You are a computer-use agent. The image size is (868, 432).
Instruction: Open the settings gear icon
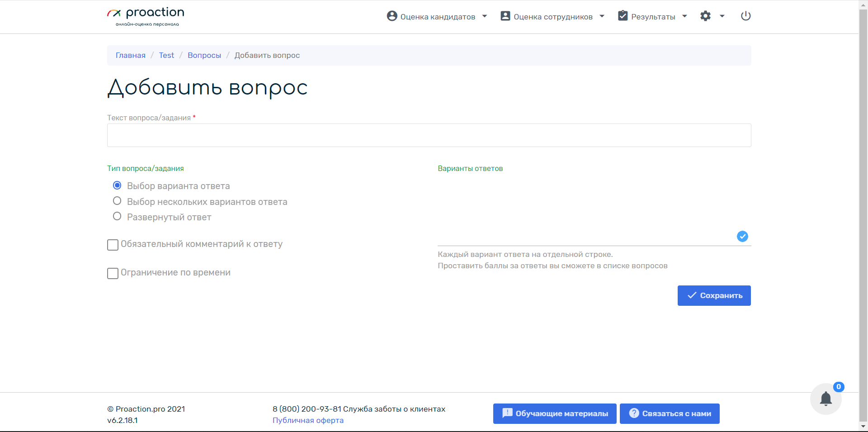tap(705, 16)
